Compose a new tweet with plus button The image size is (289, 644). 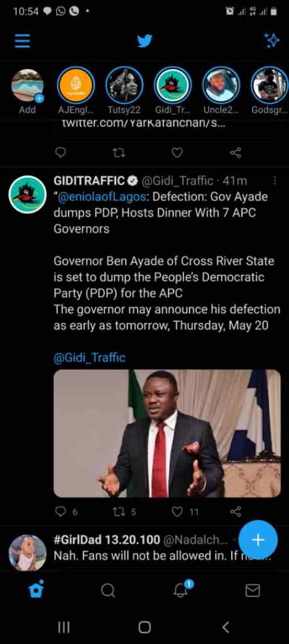point(258,540)
